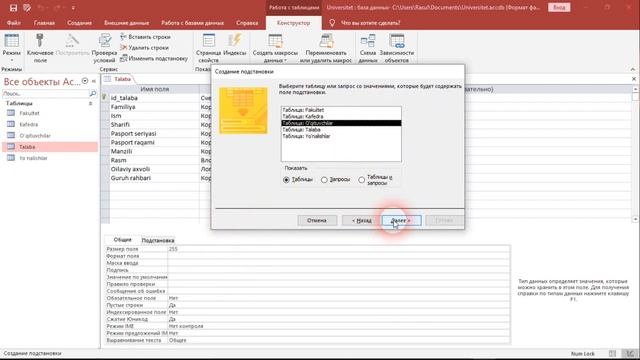Click the Далее button
640x360 pixels.
402,220
